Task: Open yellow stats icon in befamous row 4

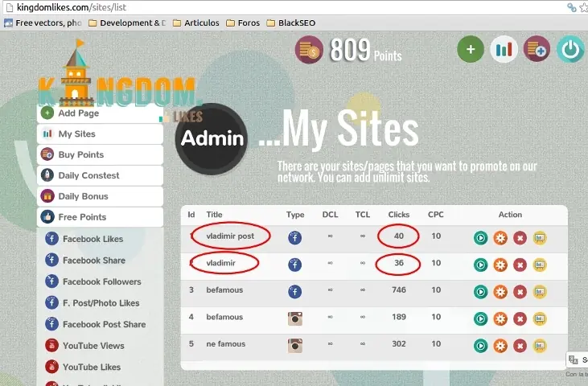Action: coord(540,318)
